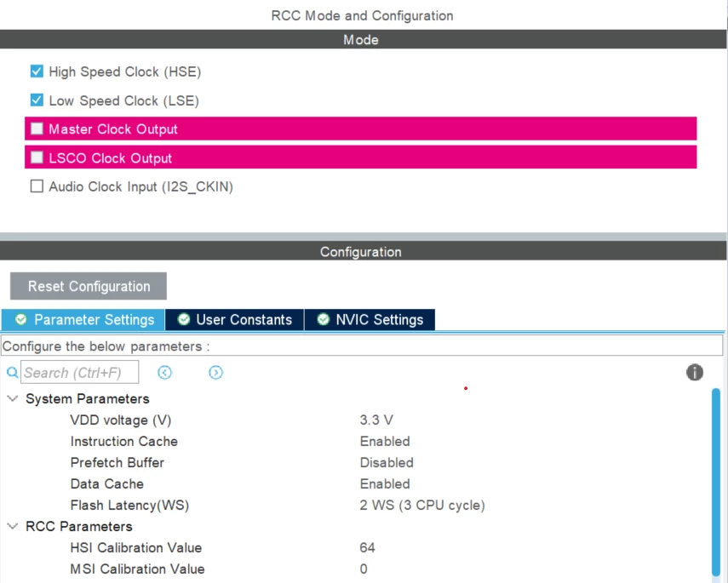Image resolution: width=728 pixels, height=583 pixels.
Task: Collapse the RCC Parameters group
Action: 13,526
